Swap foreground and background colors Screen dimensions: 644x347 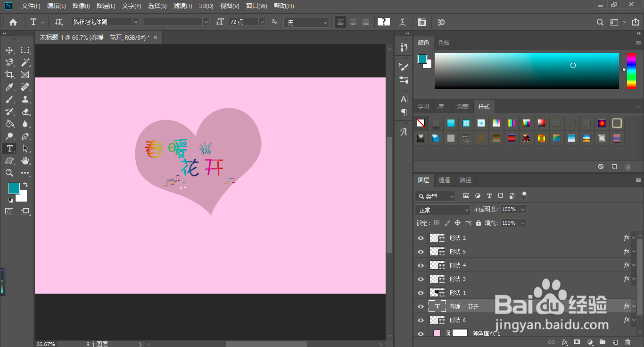point(25,184)
